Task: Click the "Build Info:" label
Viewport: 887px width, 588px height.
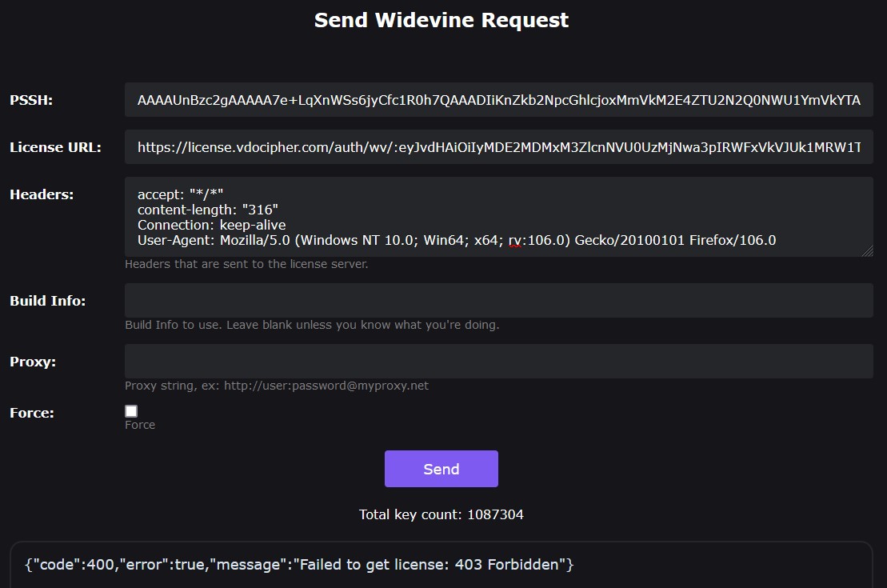Action: pos(47,301)
